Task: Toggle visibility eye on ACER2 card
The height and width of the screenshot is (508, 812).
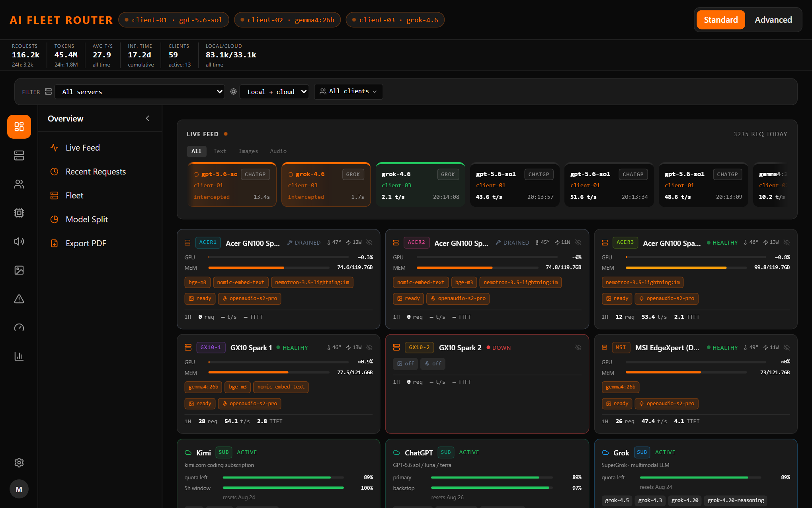Action: click(x=578, y=242)
